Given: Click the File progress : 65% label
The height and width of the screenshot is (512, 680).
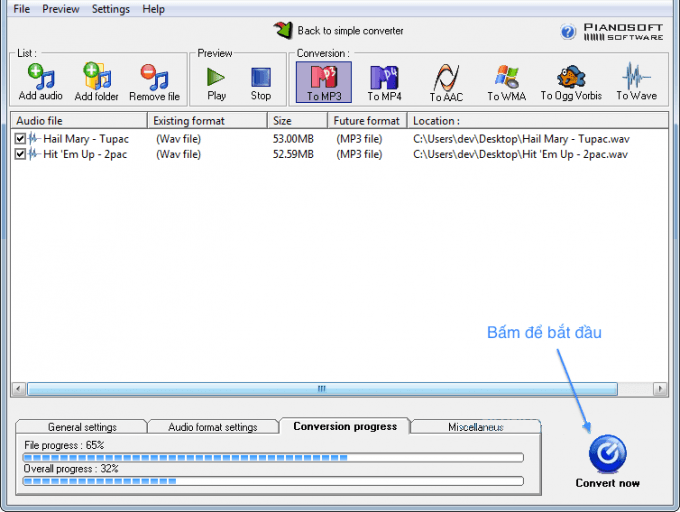Looking at the screenshot, I should tap(64, 445).
